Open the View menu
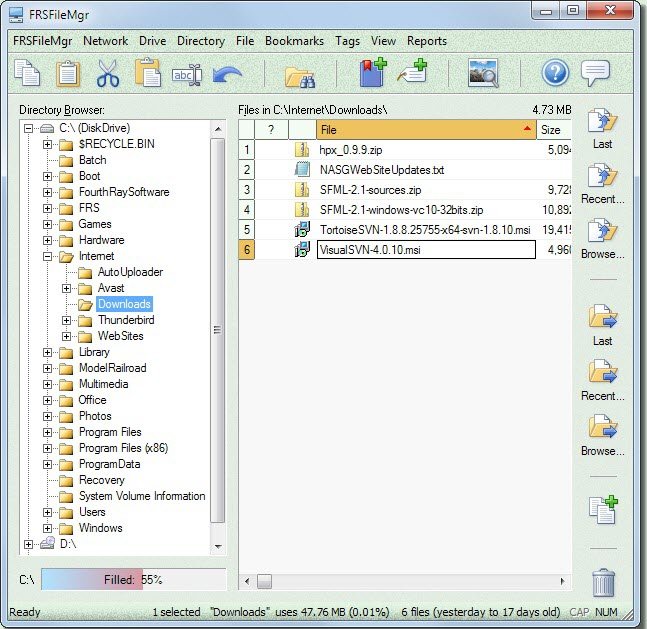647x629 pixels. point(383,41)
